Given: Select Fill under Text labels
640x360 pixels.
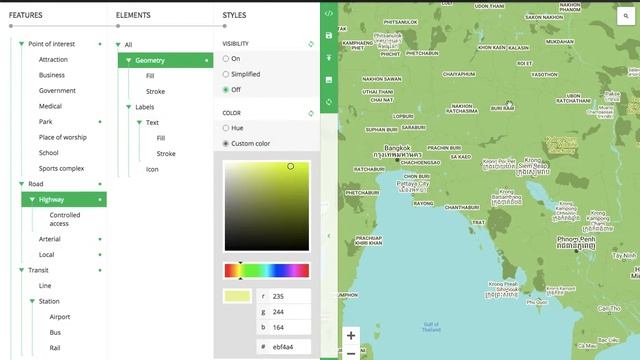Looking at the screenshot, I should click(161, 138).
